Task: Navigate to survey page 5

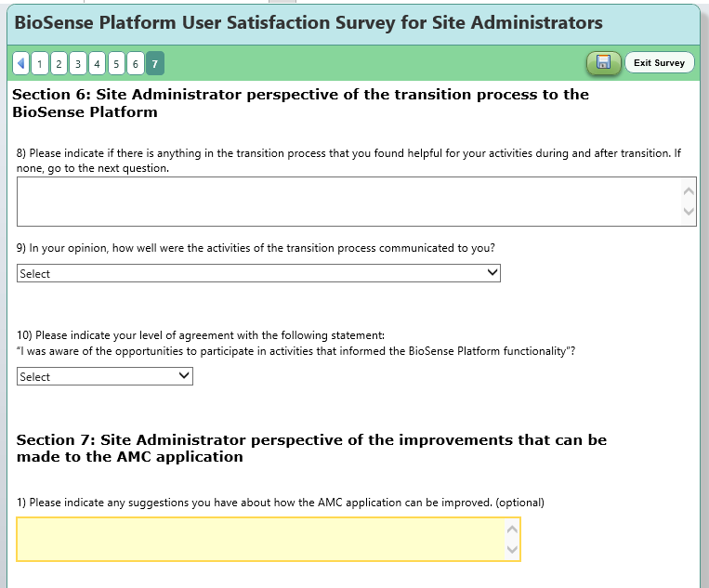Action: coord(116,63)
